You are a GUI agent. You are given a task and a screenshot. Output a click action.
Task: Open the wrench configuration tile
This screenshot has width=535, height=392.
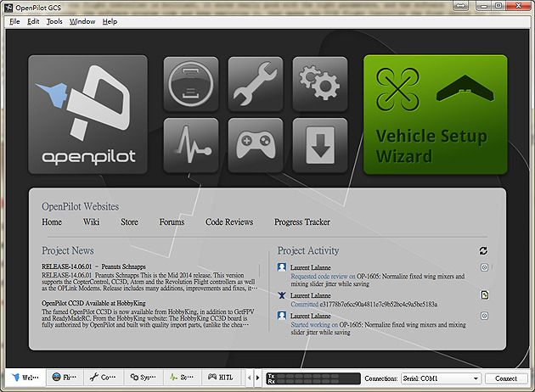256,84
